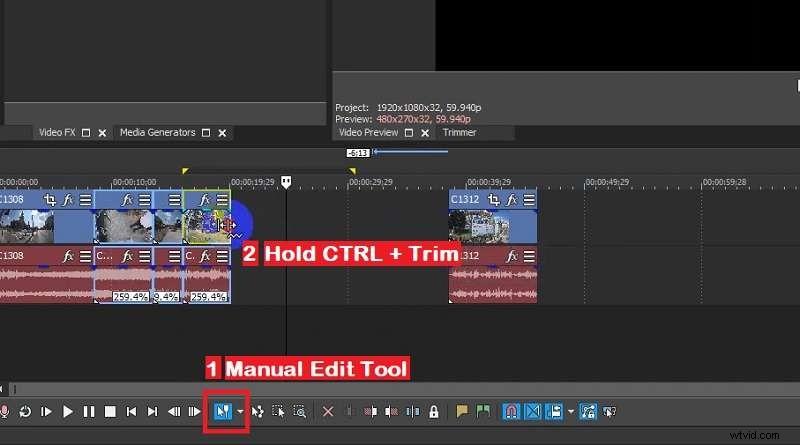Open the hamburger menu on audio clip C1308
Screen dimensions: 800x445
click(x=85, y=256)
